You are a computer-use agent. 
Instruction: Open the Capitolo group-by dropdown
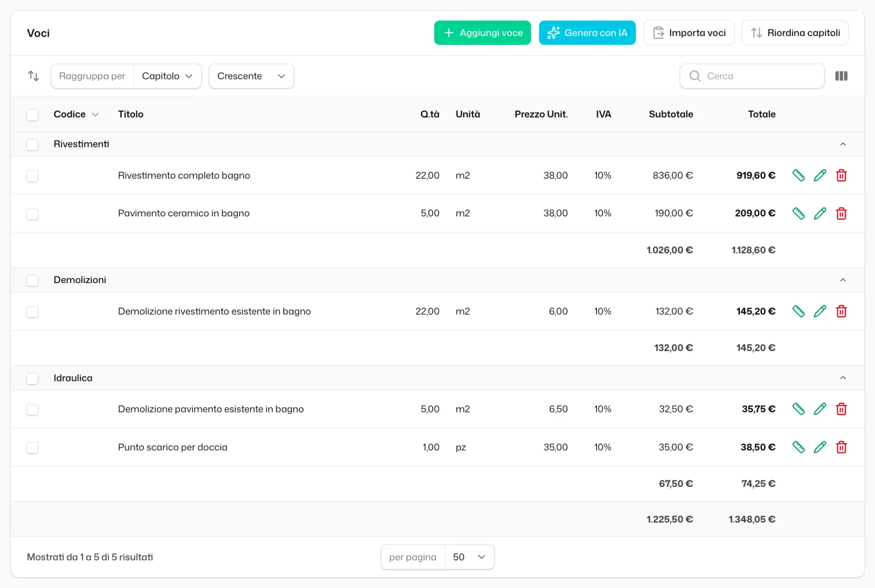point(167,76)
